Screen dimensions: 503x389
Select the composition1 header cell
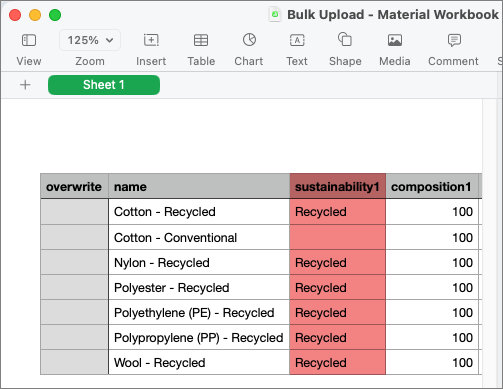click(432, 186)
